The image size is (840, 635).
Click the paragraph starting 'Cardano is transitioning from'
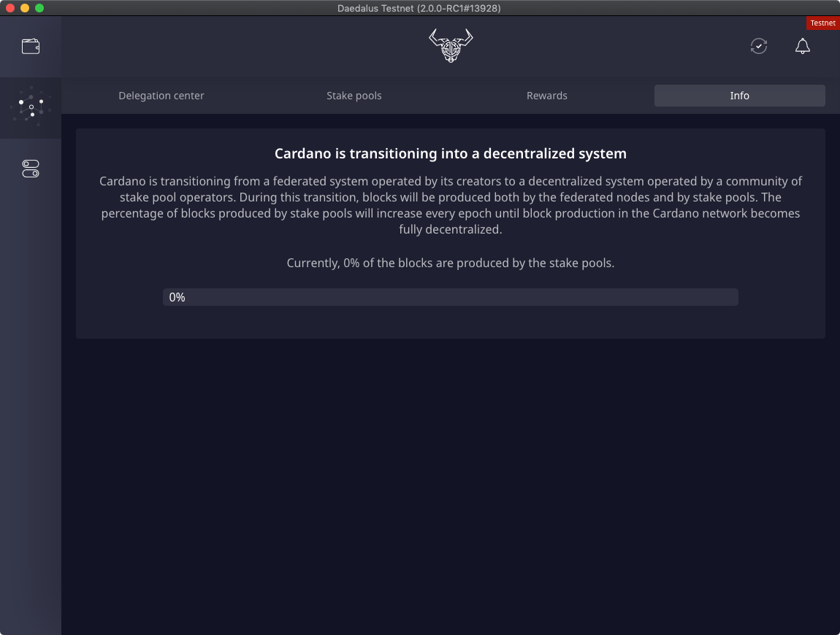click(451, 205)
